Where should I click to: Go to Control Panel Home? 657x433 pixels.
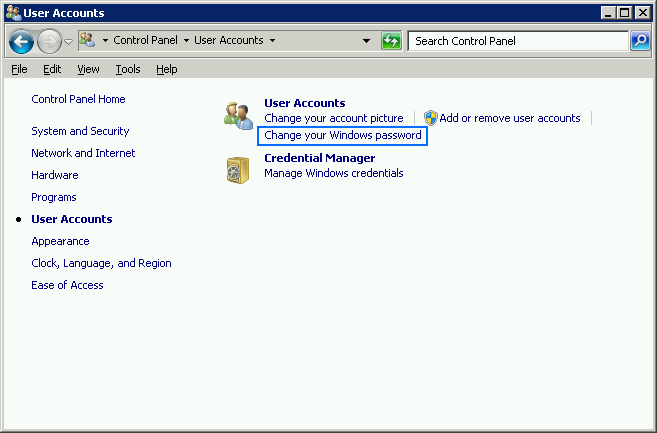78,99
